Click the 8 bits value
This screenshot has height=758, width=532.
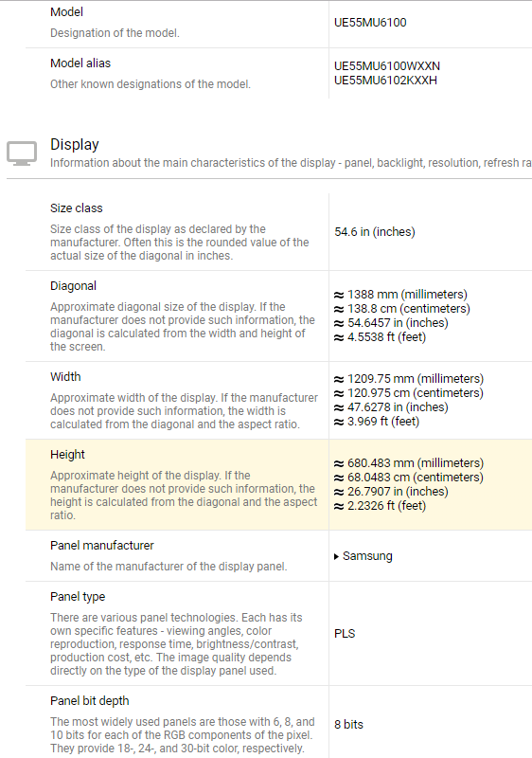coord(348,725)
